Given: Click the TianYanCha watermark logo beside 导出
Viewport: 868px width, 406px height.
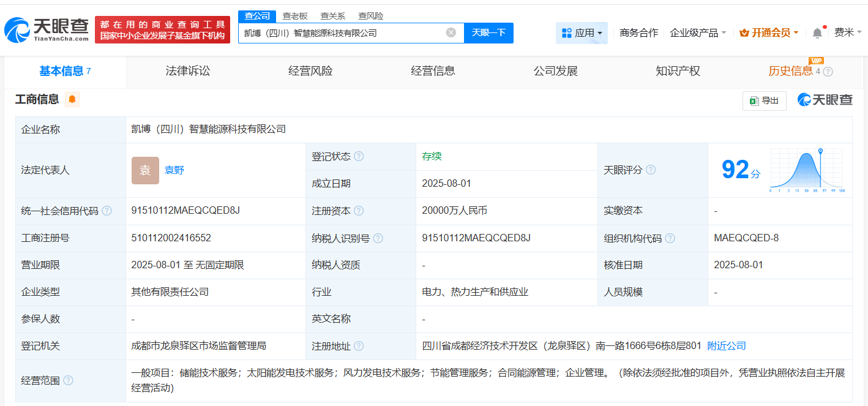Looking at the screenshot, I should (x=825, y=100).
